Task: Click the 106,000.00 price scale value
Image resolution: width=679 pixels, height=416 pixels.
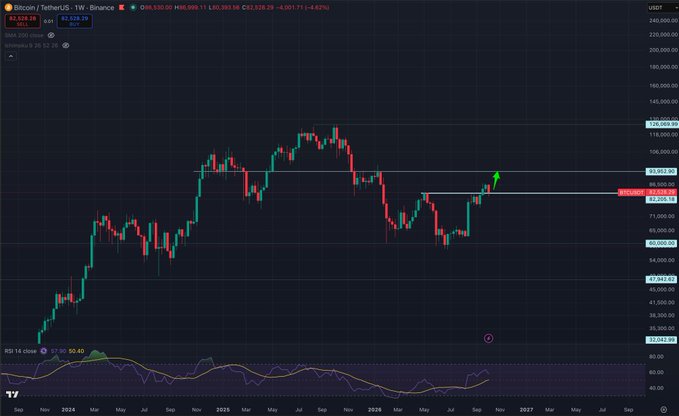Action: tap(663, 152)
